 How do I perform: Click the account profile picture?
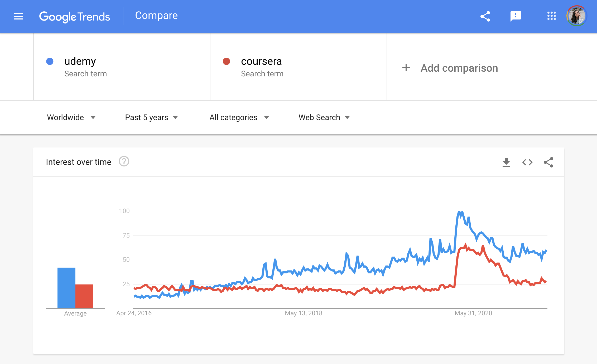coord(576,16)
